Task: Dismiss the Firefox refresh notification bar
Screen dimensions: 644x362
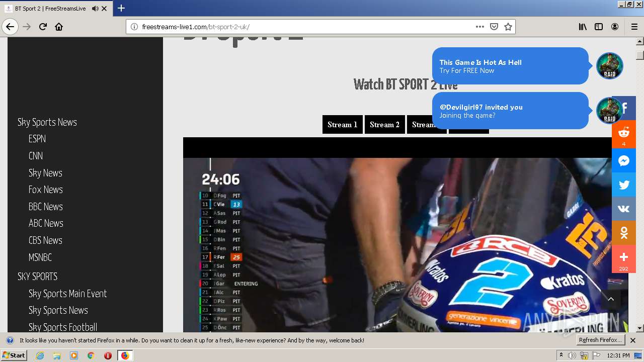Action: coord(633,340)
